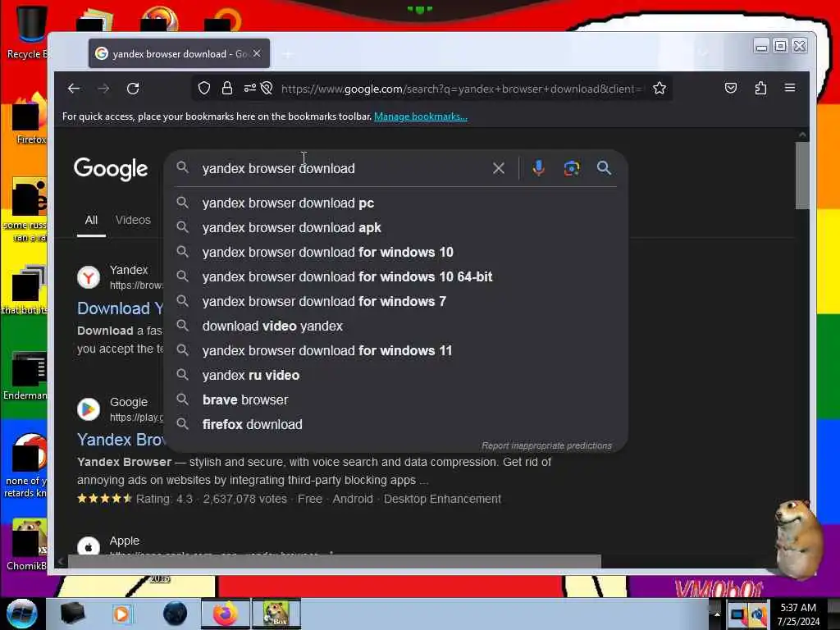Image resolution: width=840 pixels, height=630 pixels.
Task: Select the yandex browser download tab
Action: click(x=179, y=53)
